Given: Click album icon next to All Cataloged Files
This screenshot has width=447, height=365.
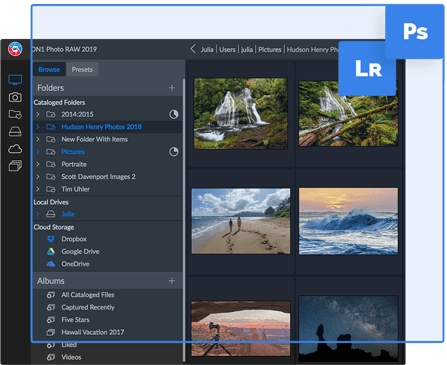Looking at the screenshot, I should [x=51, y=295].
